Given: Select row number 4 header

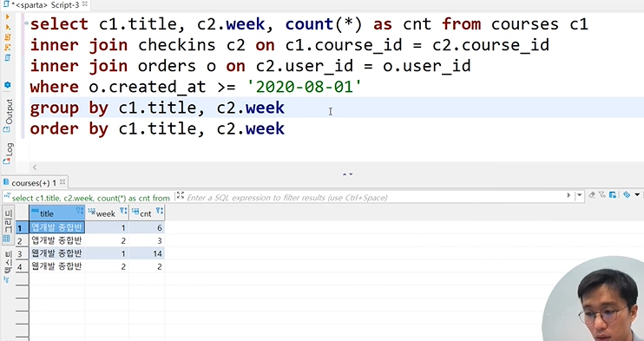Looking at the screenshot, I should (x=23, y=266).
